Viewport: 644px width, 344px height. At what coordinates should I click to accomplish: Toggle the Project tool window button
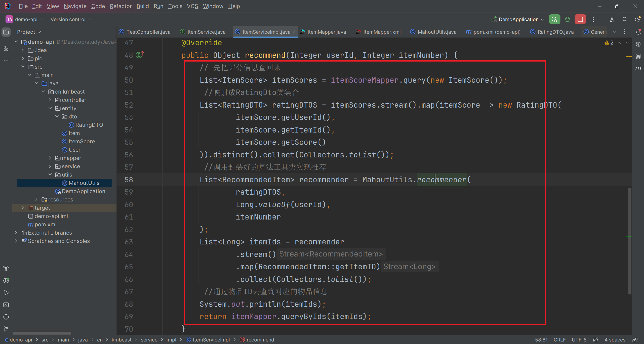tap(6, 32)
